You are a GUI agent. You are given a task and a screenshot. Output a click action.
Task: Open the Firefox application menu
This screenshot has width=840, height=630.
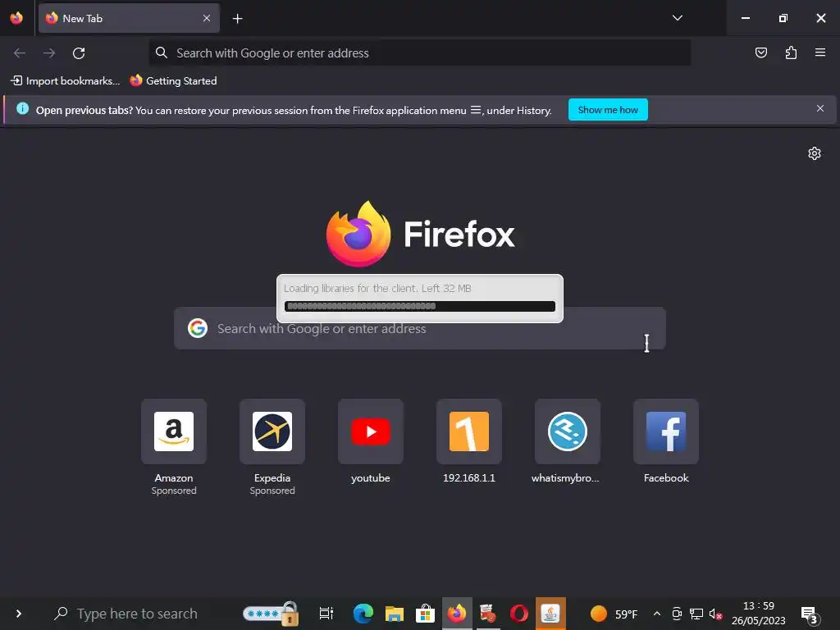click(820, 52)
